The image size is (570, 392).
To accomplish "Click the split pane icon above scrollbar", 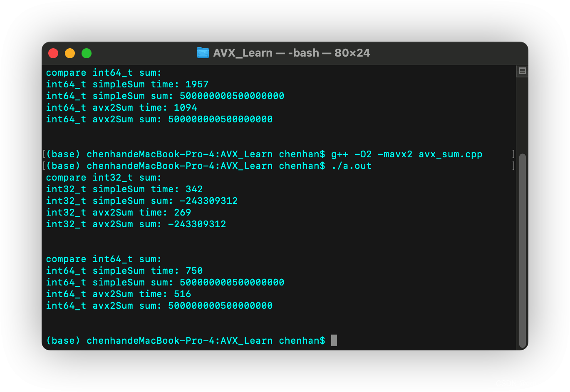I will [523, 71].
